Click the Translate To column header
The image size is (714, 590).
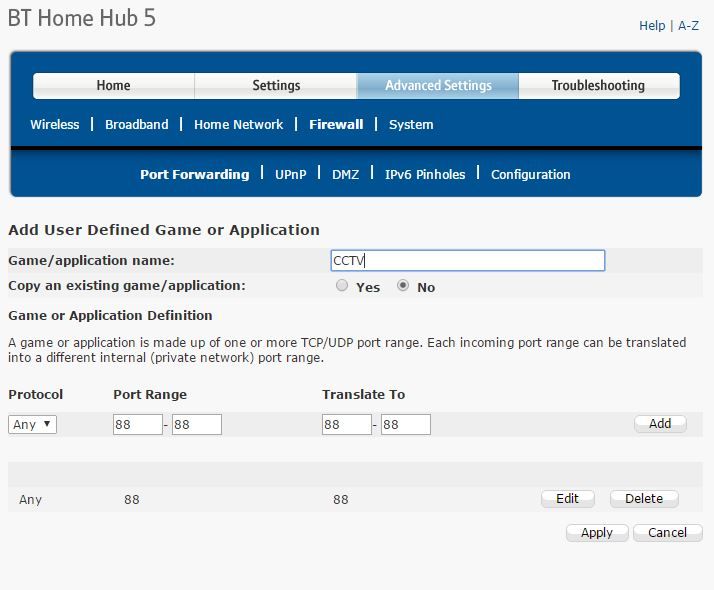(363, 394)
